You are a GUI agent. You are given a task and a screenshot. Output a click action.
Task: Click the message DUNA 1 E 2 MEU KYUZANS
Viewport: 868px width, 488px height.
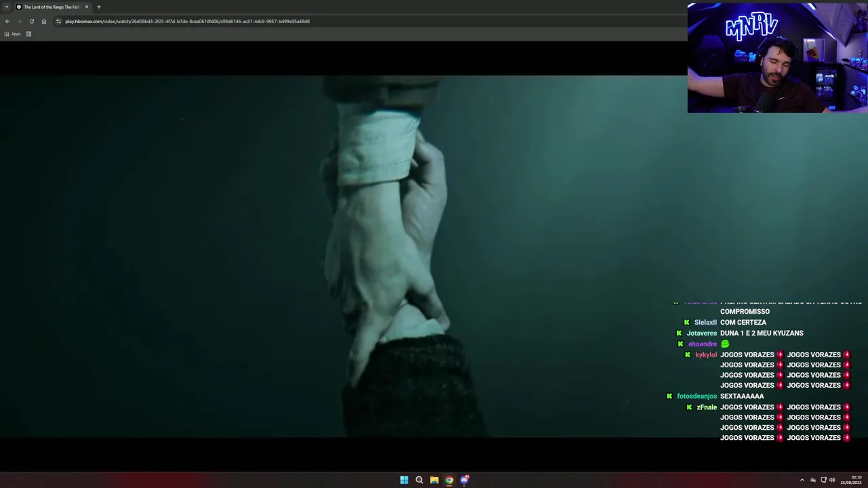(x=762, y=333)
